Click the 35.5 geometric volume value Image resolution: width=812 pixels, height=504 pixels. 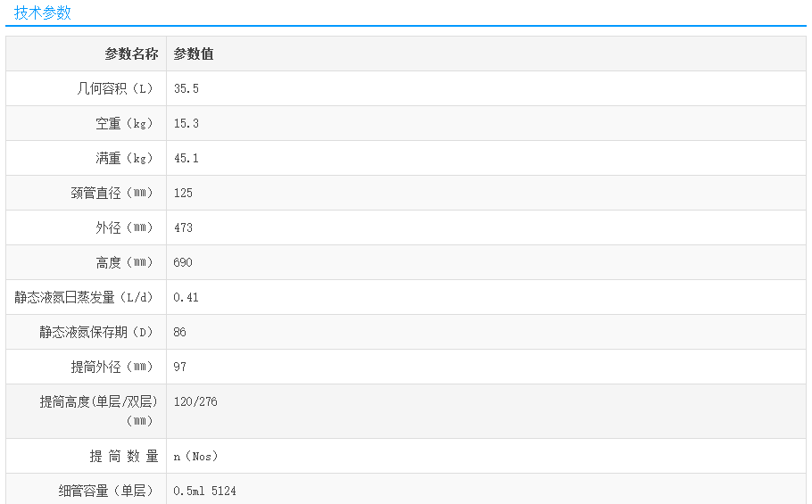click(186, 88)
